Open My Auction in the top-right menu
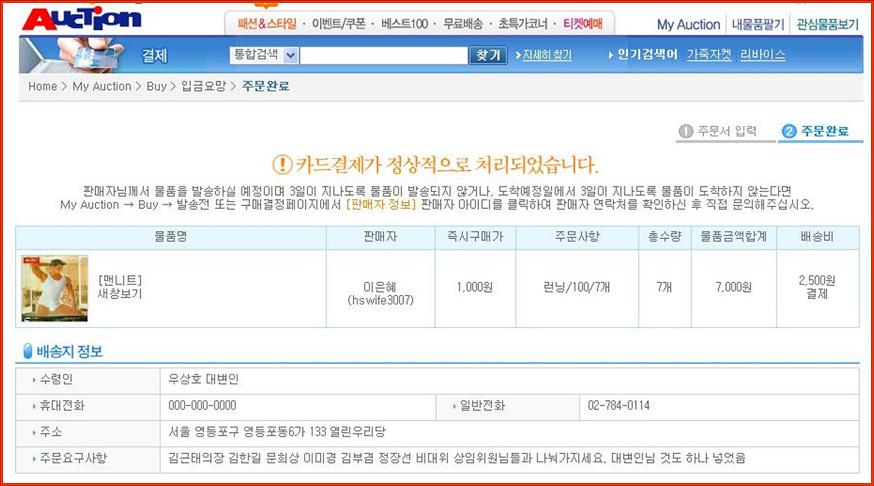The height and width of the screenshot is (486, 874). (x=688, y=24)
